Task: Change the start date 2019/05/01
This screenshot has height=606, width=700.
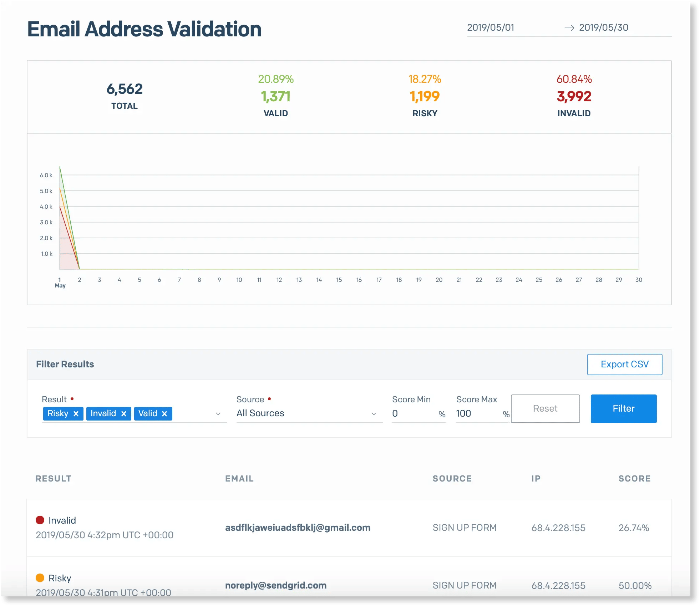Action: coord(491,27)
